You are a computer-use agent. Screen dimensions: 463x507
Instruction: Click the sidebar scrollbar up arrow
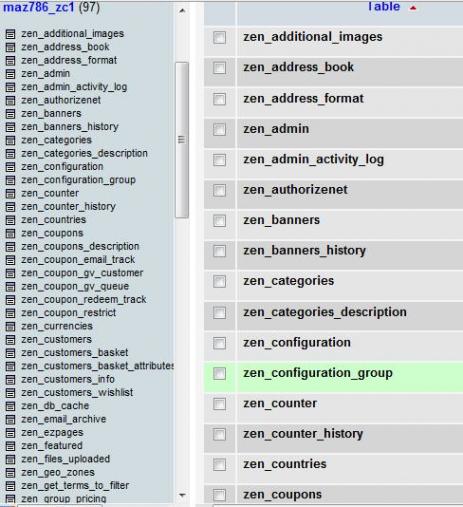click(182, 11)
